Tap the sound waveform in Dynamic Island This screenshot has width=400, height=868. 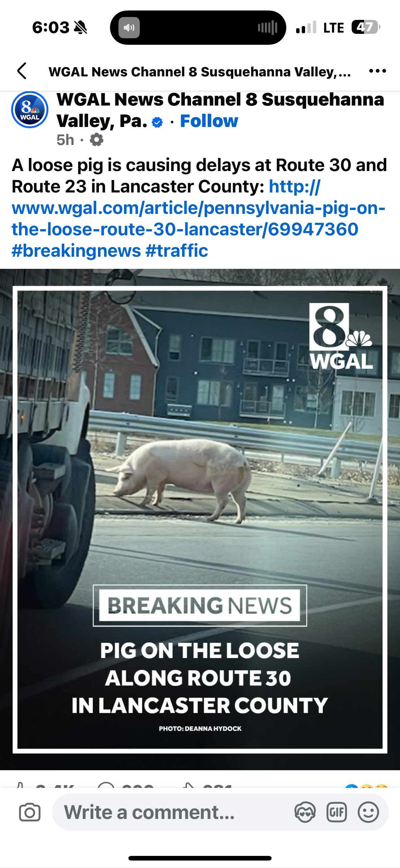pyautogui.click(x=268, y=28)
